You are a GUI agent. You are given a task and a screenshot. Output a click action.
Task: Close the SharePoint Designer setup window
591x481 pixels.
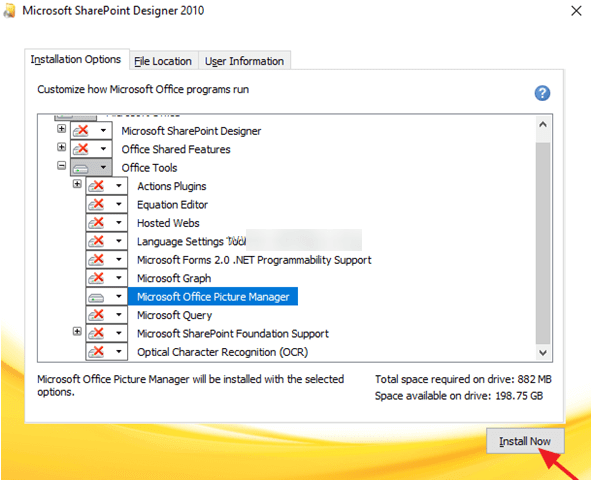(x=576, y=11)
